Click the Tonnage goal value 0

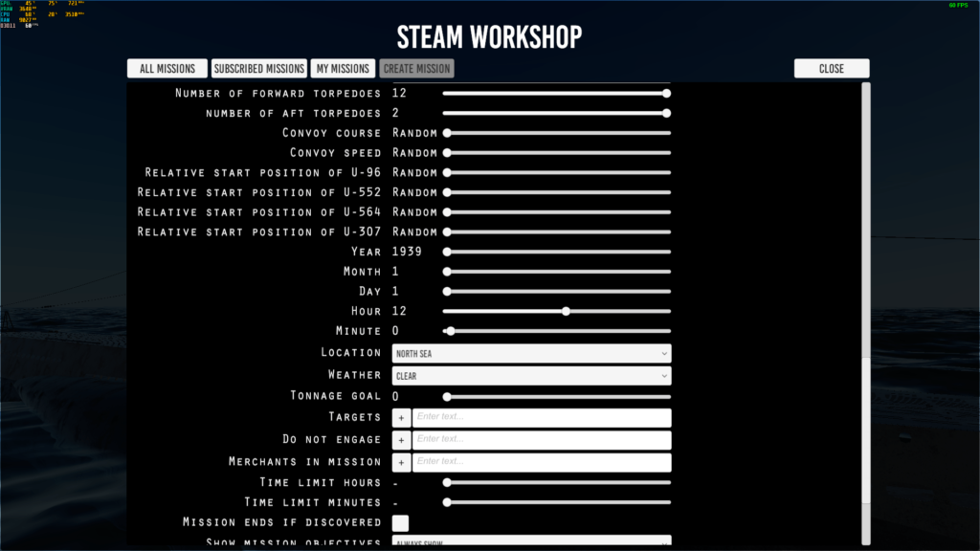coord(395,397)
